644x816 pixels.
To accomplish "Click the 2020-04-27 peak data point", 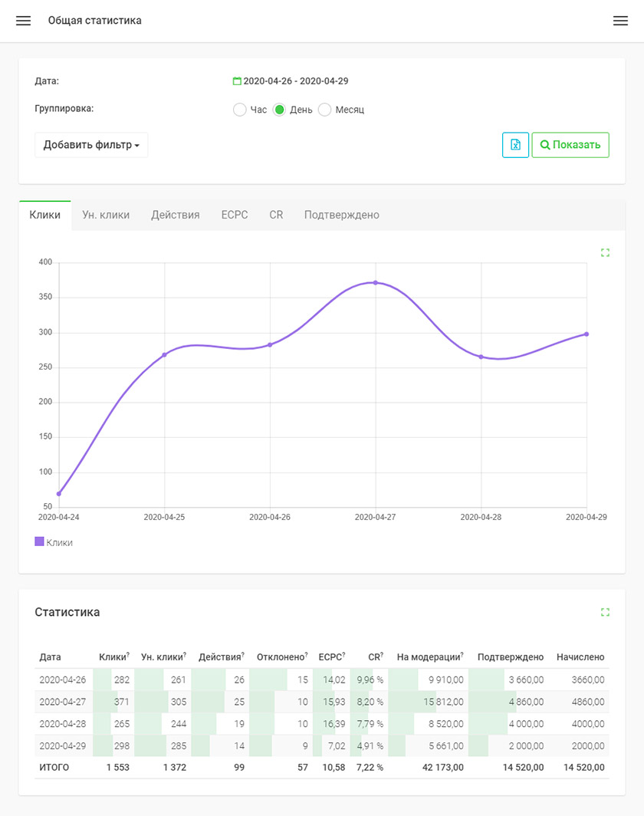I will [x=375, y=282].
